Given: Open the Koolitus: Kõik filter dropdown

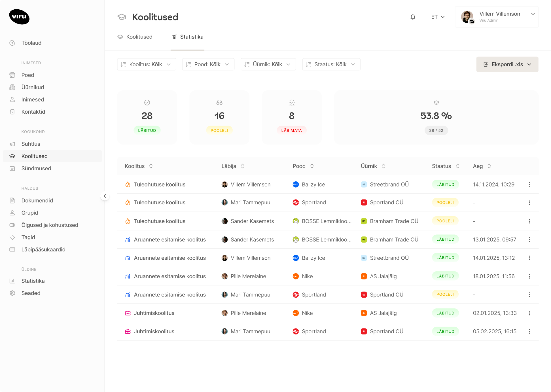Looking at the screenshot, I should tap(146, 64).
